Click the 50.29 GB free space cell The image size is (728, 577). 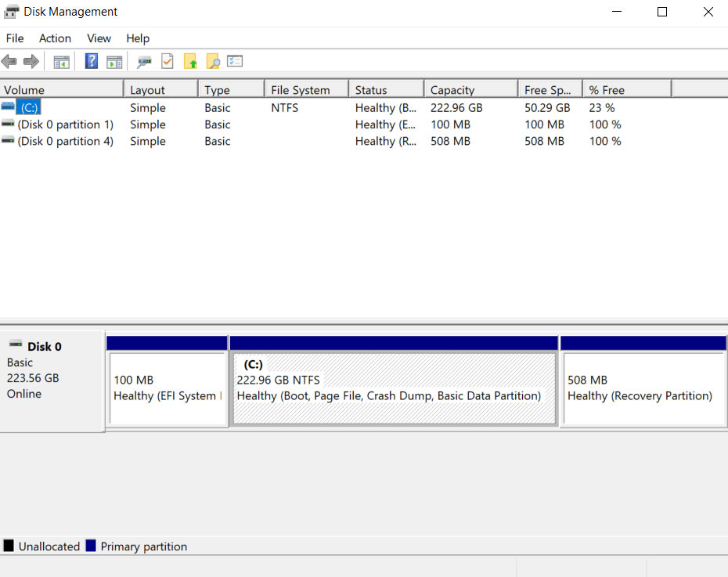point(547,108)
